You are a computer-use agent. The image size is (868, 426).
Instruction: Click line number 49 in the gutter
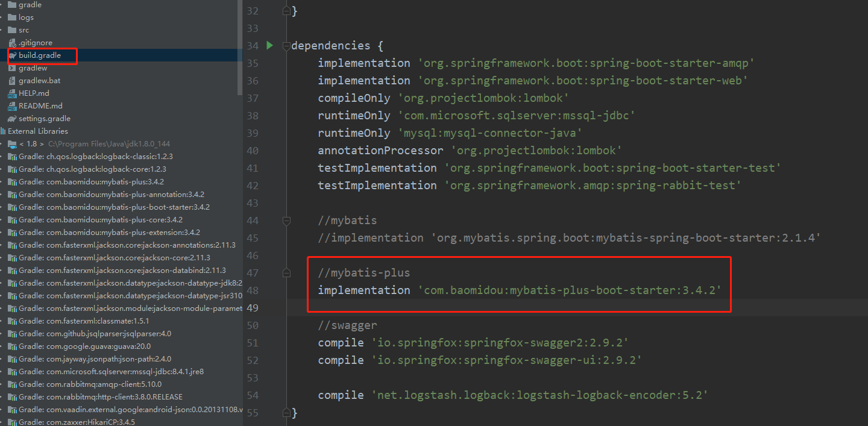(253, 308)
